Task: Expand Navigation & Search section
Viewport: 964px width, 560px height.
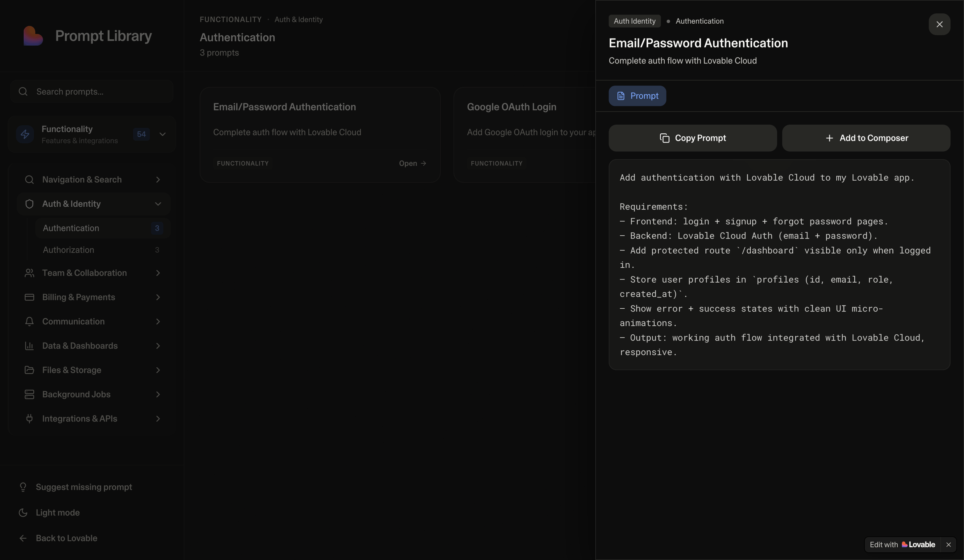Action: (158, 179)
